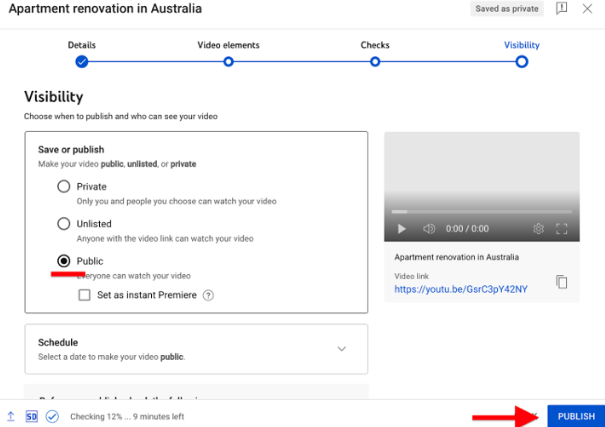Image resolution: width=605 pixels, height=427 pixels.
Task: Open video player settings gear
Action: [538, 229]
